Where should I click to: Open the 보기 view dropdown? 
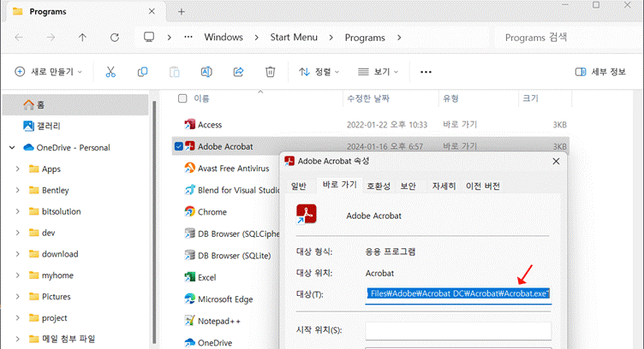coord(378,72)
